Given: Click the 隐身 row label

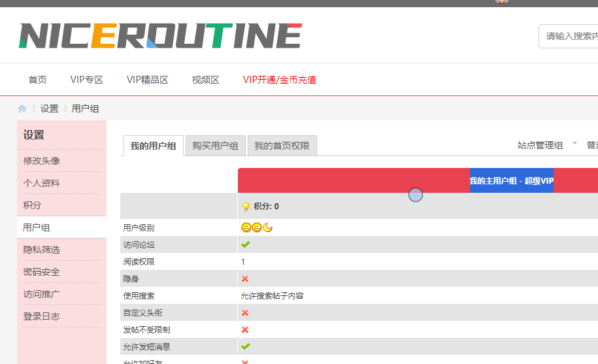Looking at the screenshot, I should 131,278.
